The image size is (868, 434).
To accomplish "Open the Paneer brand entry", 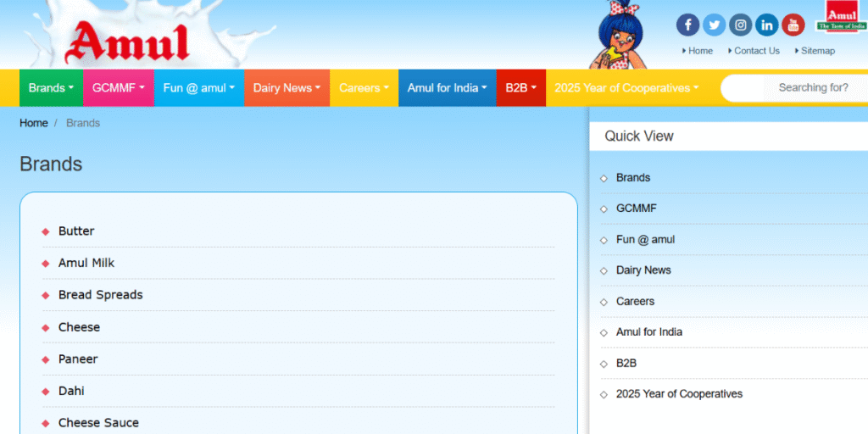I will [78, 359].
